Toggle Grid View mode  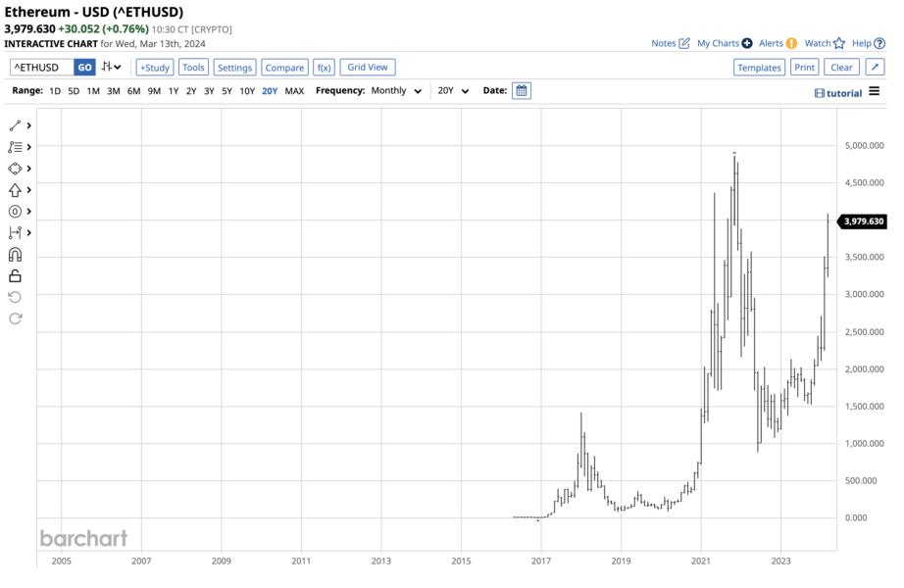[367, 67]
